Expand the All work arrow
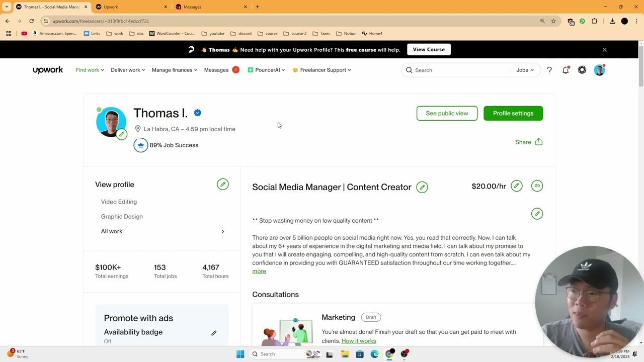 click(222, 232)
